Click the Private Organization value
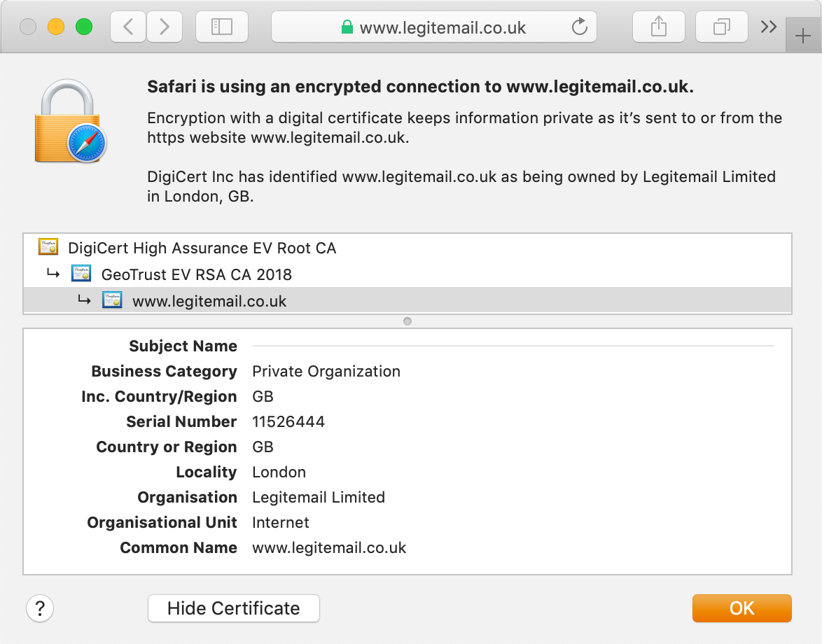Viewport: 822px width, 644px height. click(326, 372)
